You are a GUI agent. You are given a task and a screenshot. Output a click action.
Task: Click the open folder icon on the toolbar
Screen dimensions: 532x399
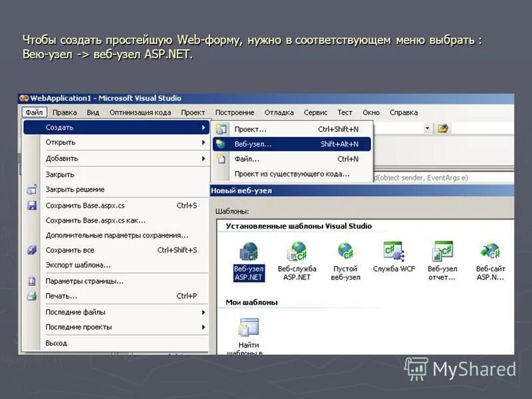(x=442, y=127)
